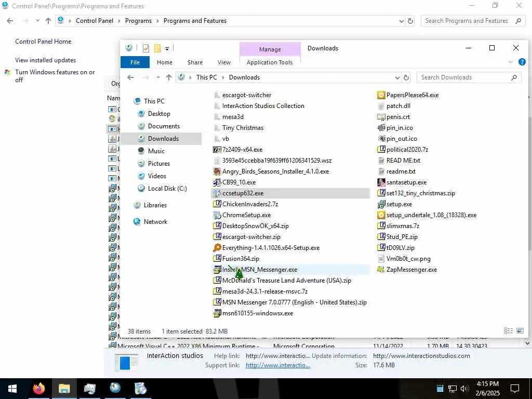The height and width of the screenshot is (399, 532).
Task: Select Music in navigation pane
Action: click(156, 151)
